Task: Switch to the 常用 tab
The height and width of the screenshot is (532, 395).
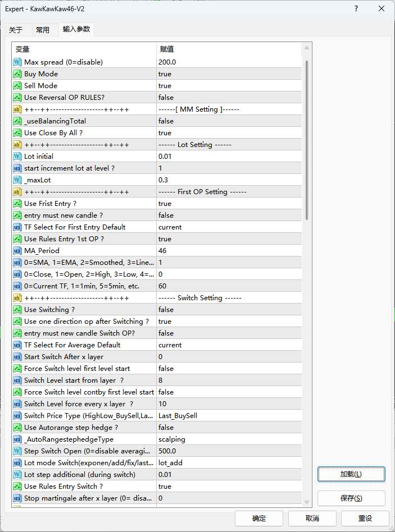Action: coord(43,30)
